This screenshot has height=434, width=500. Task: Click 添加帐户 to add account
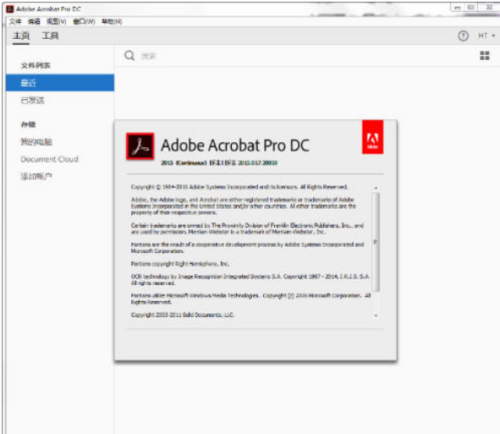tap(36, 176)
